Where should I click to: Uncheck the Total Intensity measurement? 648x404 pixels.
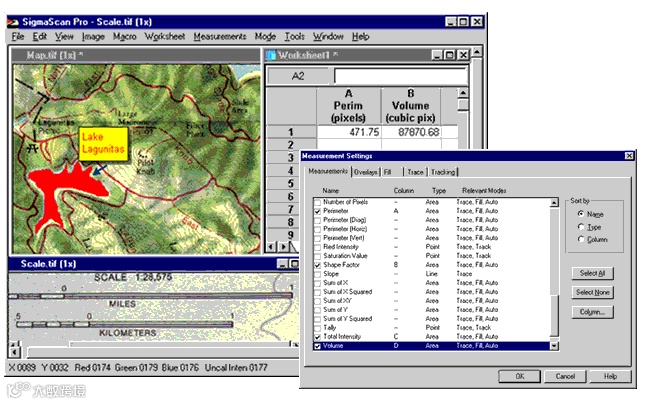pyautogui.click(x=317, y=337)
